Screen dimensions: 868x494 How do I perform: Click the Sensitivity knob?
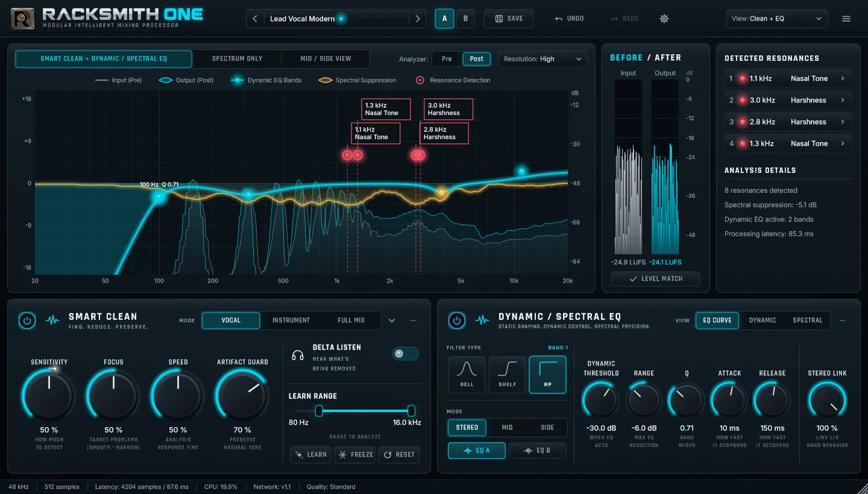click(49, 395)
